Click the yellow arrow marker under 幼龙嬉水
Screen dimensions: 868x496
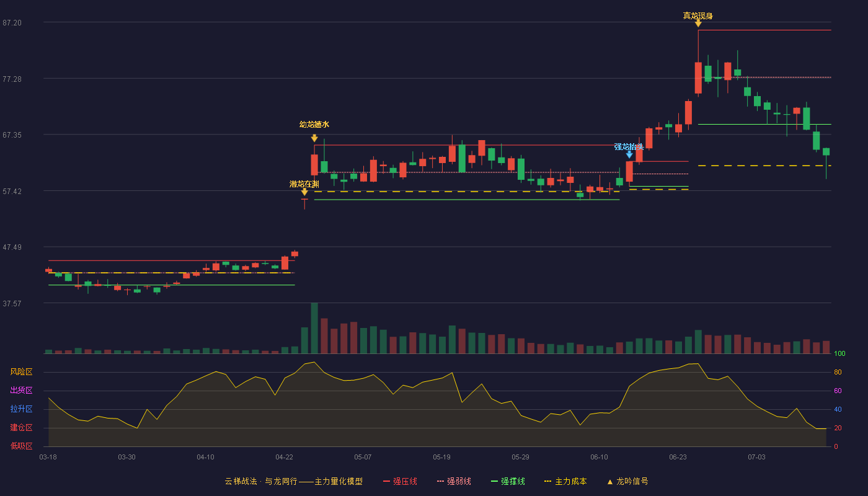click(314, 138)
